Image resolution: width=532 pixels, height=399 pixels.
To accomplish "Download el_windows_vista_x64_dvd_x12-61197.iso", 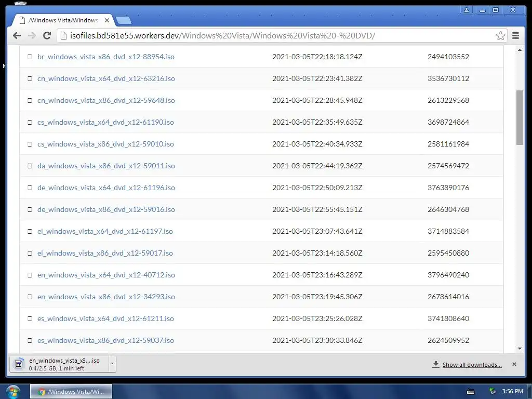I will click(105, 231).
